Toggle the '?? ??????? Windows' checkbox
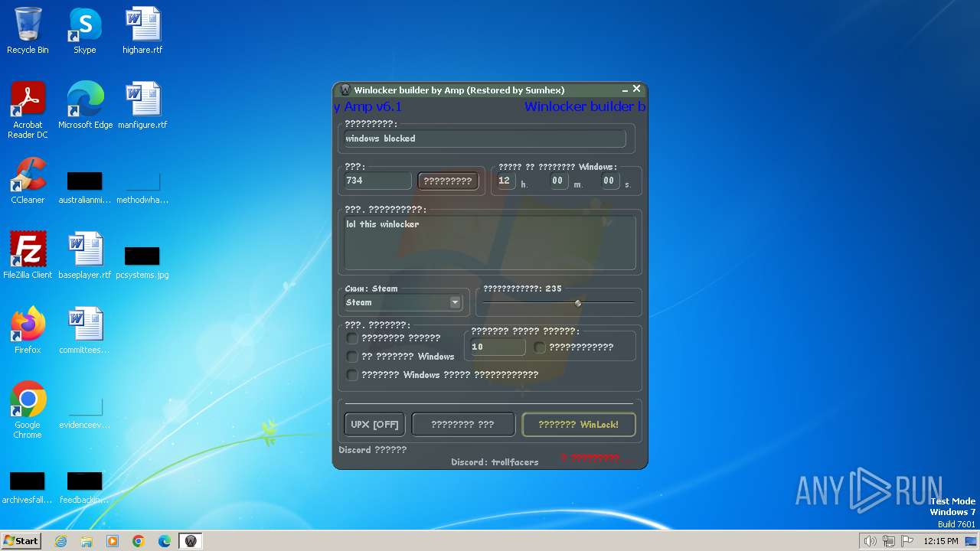Image resolution: width=980 pixels, height=551 pixels. 352,357
